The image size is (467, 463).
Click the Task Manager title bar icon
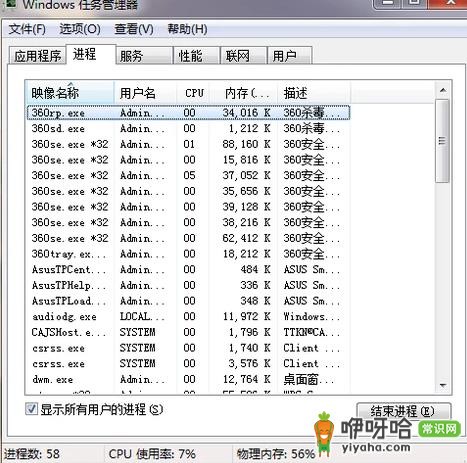coord(11,3)
